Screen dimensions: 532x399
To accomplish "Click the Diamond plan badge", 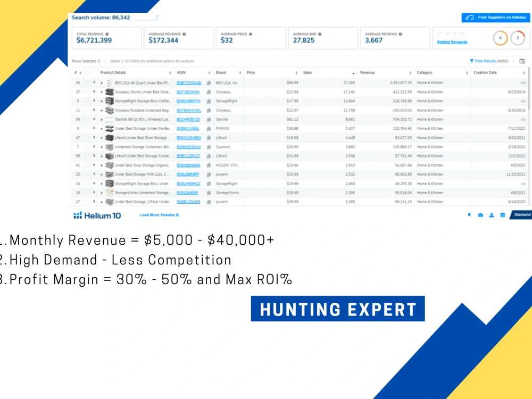I will point(521,215).
